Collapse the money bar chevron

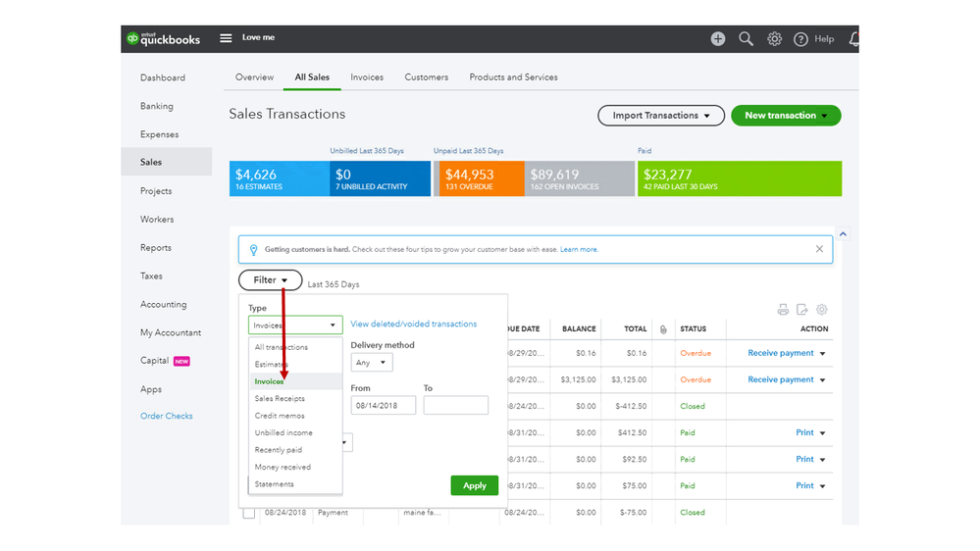click(x=843, y=233)
